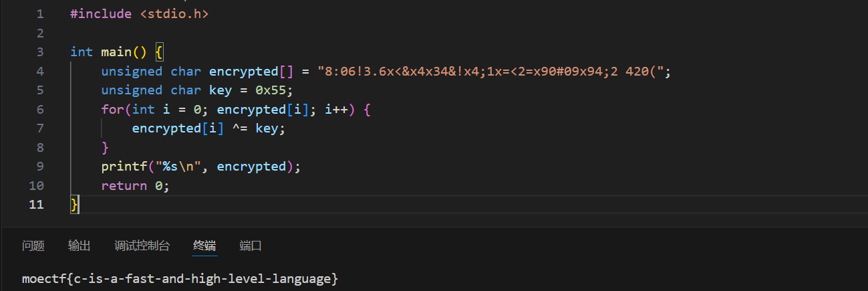
Task: Open the 端口 panel tab
Action: [251, 246]
